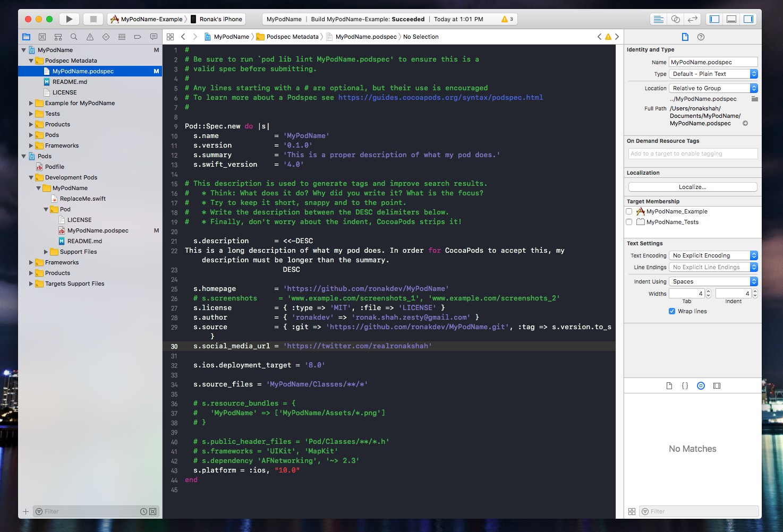
Task: Run the MyPodName-Example scheme
Action: click(69, 19)
